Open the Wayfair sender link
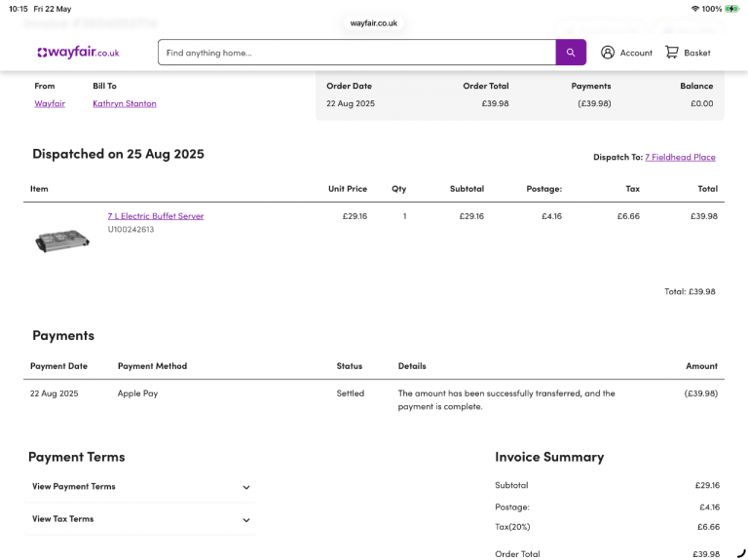This screenshot has height=560, width=748. click(x=50, y=103)
